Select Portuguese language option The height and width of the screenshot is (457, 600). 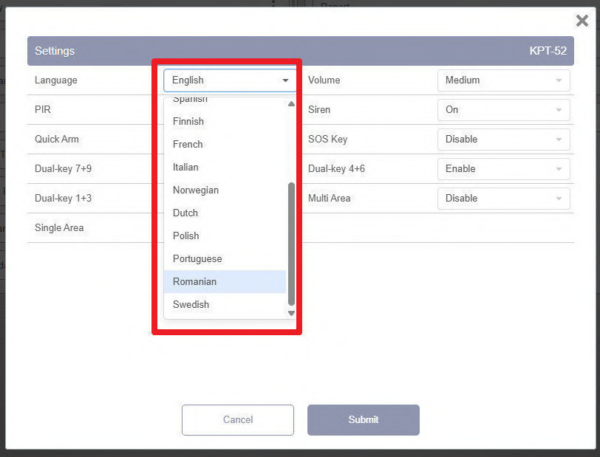pos(225,259)
